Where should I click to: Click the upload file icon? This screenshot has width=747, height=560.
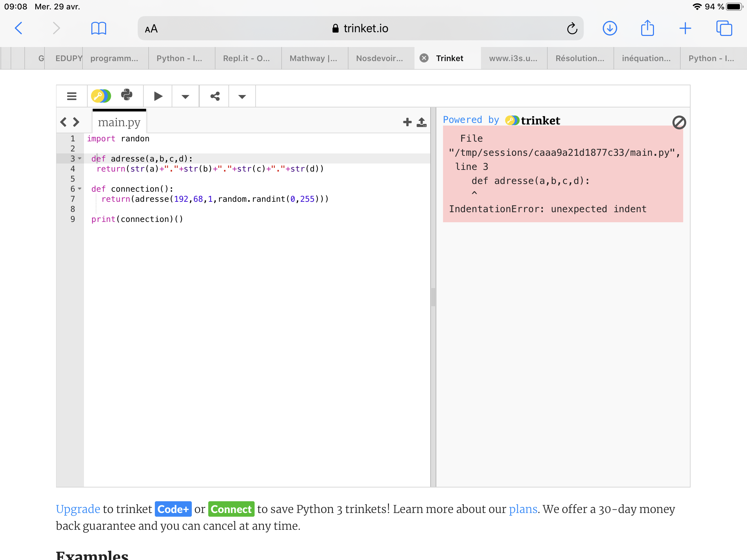coord(422,122)
